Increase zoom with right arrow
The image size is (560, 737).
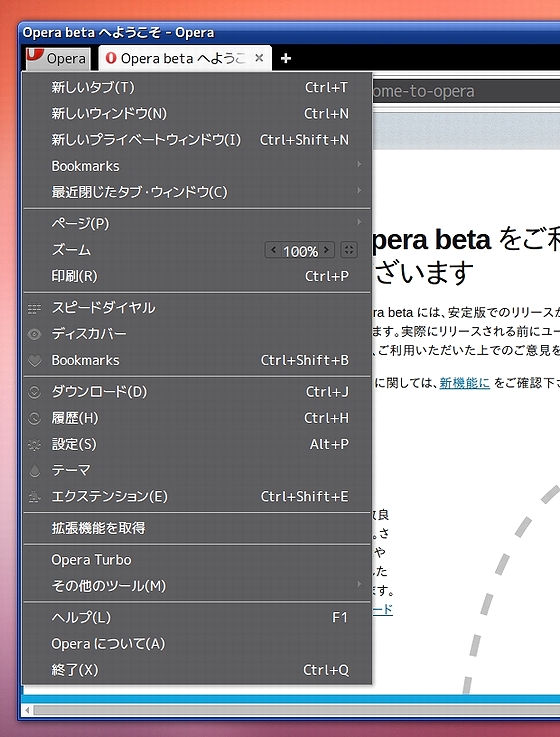click(x=326, y=250)
